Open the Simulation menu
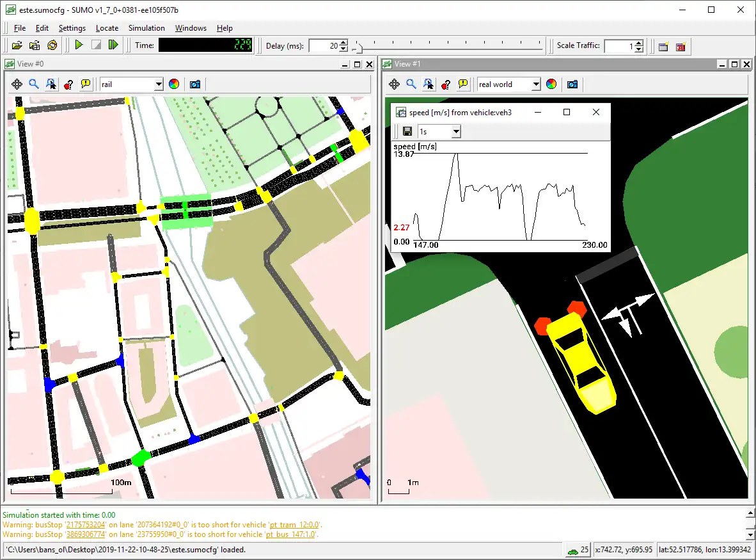Screen dimensions: 756x560 146,28
